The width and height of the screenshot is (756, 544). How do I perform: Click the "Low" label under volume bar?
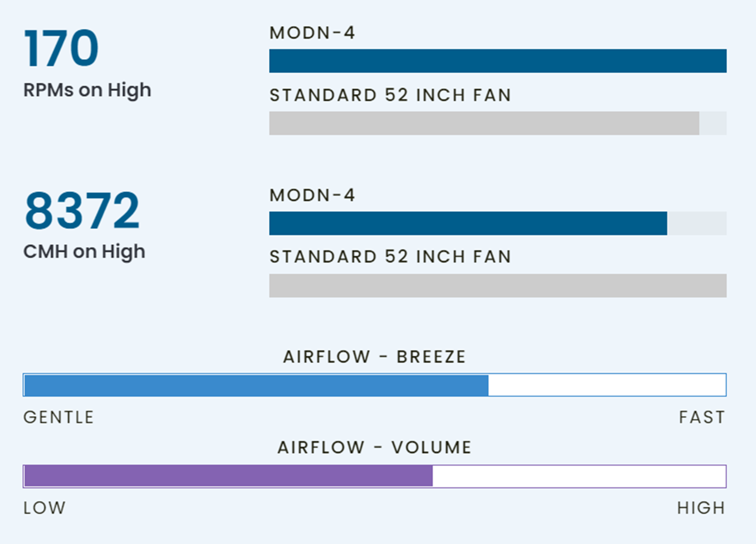(44, 508)
